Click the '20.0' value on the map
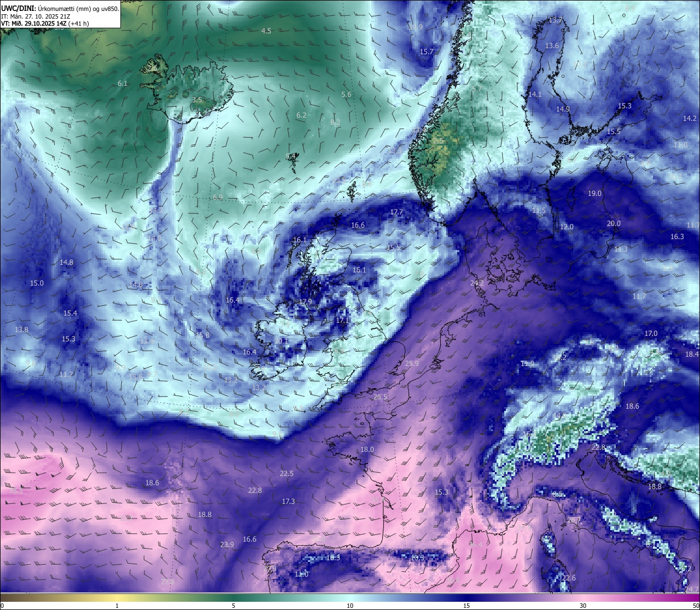 (x=614, y=224)
